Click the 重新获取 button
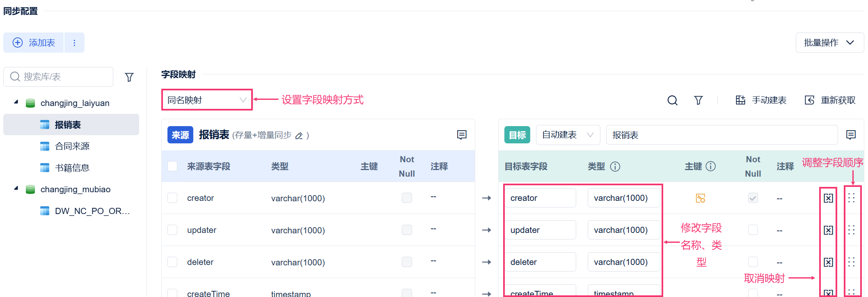868x297 pixels. click(830, 100)
